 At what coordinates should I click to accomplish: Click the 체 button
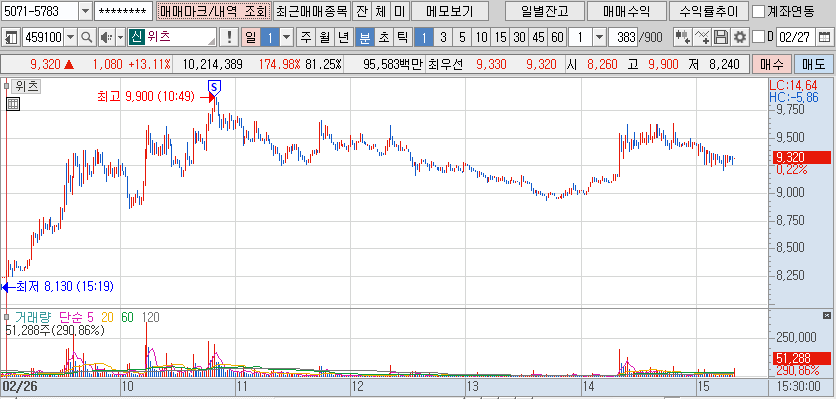click(x=381, y=11)
